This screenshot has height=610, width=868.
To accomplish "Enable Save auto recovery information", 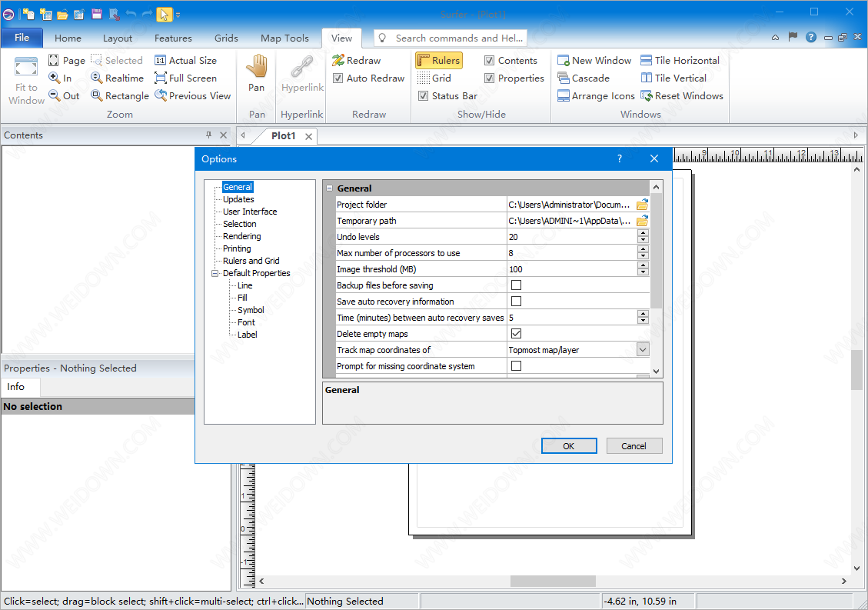I will [x=517, y=302].
